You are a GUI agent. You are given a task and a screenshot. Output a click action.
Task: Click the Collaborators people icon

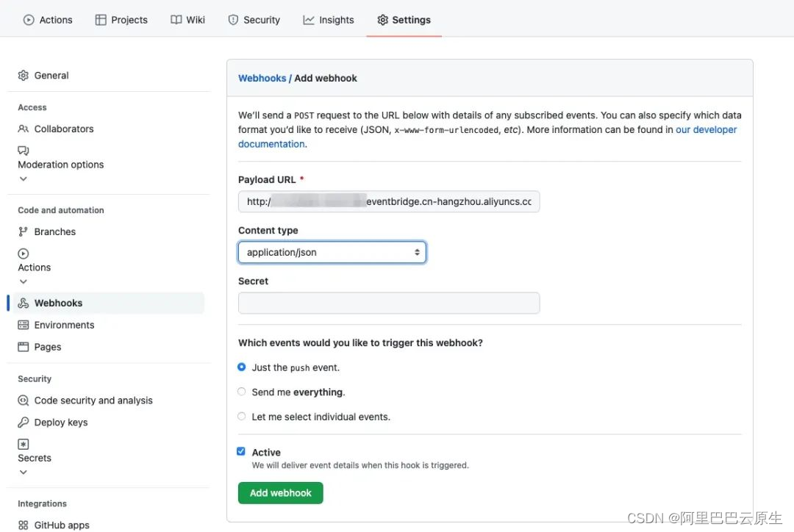[x=24, y=129]
